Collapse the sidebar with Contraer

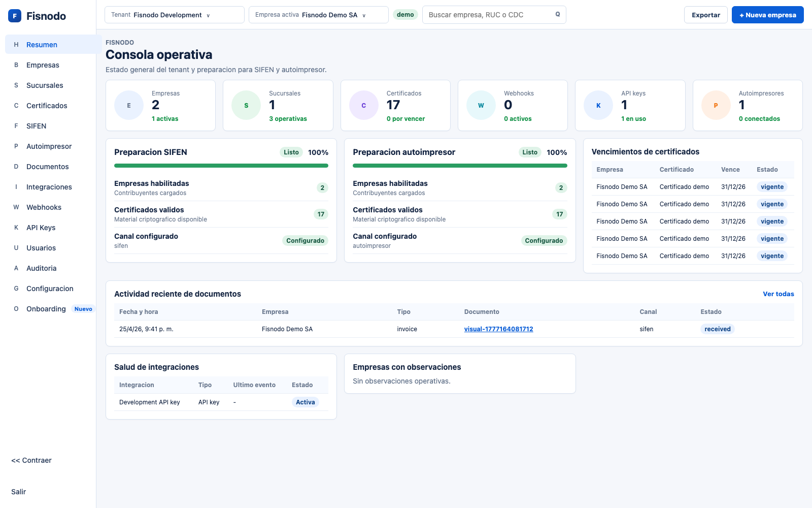click(31, 460)
